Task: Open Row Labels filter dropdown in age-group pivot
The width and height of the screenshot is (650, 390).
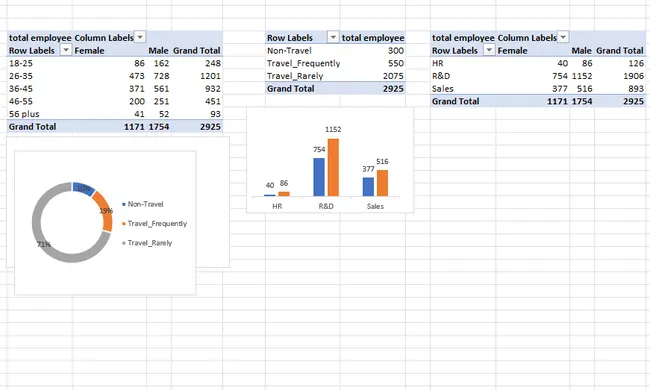Action: (x=65, y=50)
